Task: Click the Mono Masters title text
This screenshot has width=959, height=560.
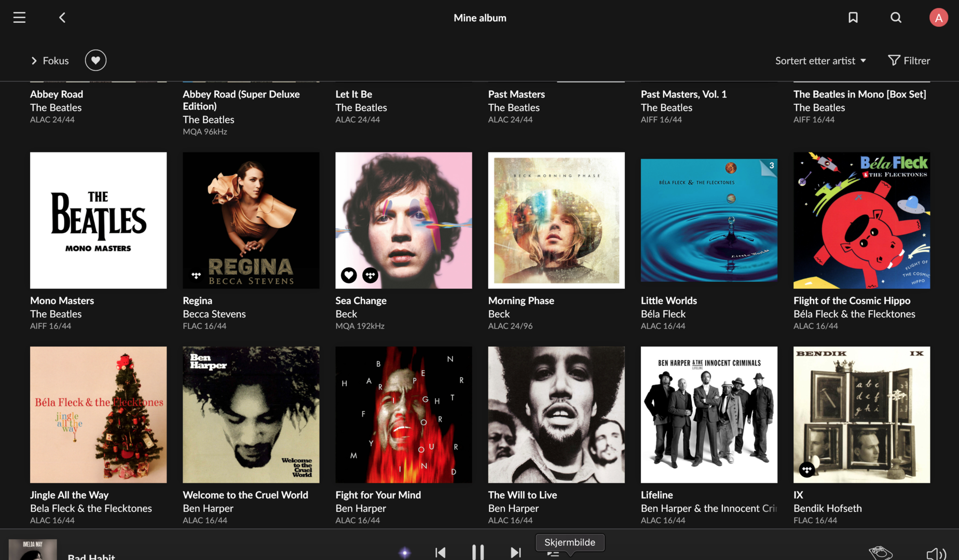Action: [62, 301]
